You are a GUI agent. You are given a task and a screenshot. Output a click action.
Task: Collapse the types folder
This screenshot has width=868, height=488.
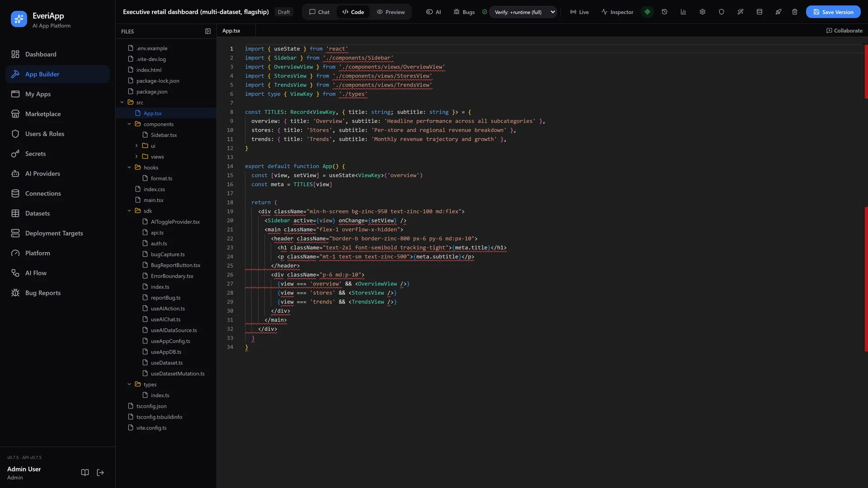click(x=129, y=385)
